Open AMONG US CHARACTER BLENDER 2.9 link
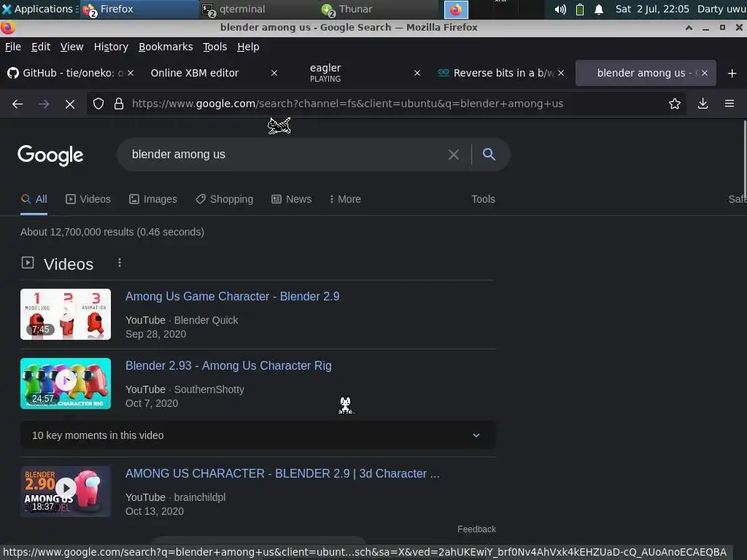Viewport: 747px width, 560px height. (282, 473)
